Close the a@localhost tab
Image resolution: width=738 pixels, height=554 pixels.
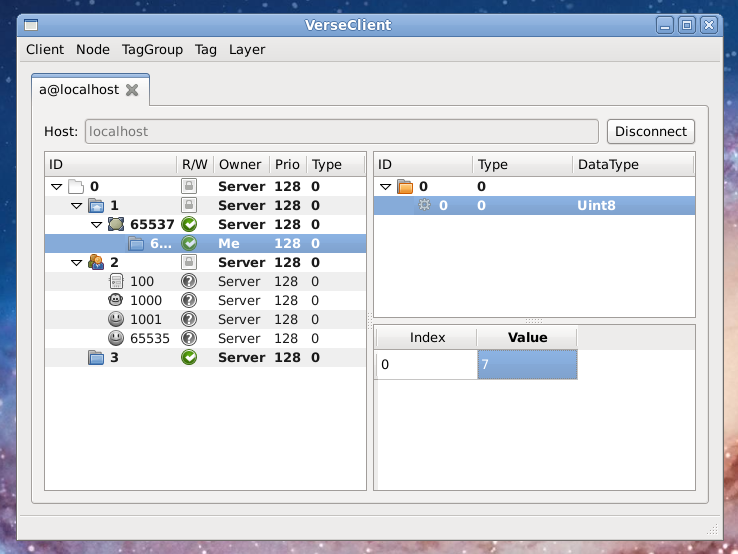[132, 90]
